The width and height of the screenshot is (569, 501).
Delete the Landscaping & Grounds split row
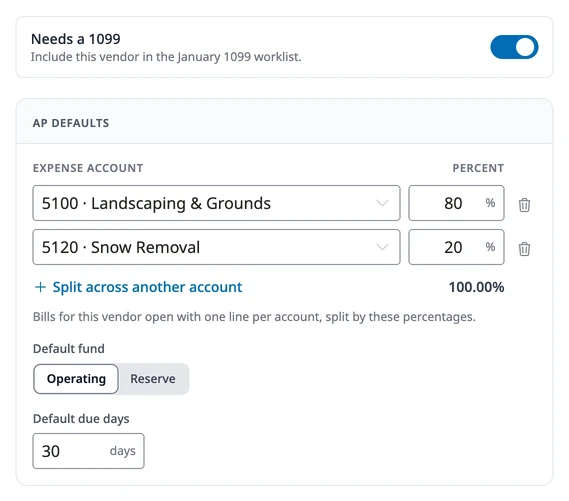(524, 205)
